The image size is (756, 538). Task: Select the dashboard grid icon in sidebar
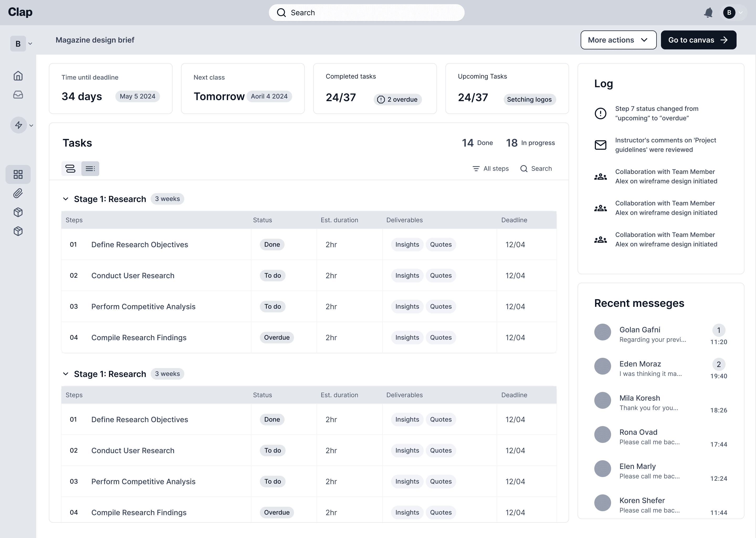click(x=18, y=174)
